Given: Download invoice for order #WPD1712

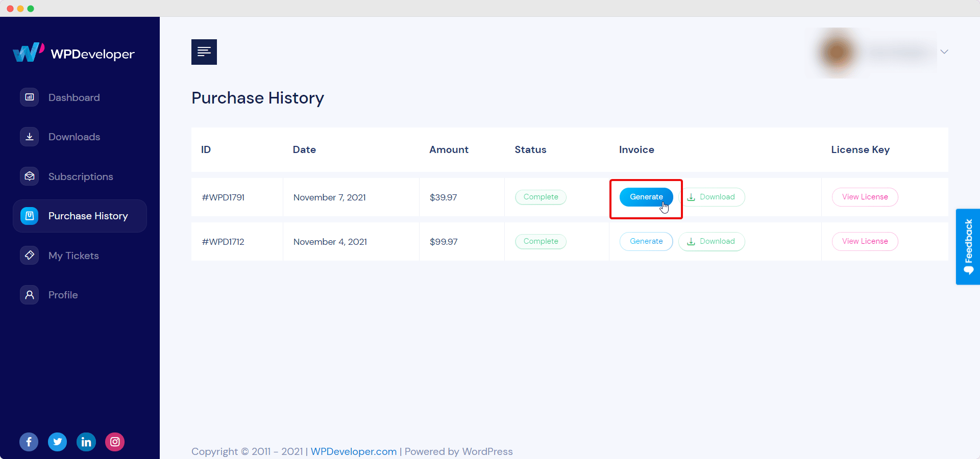Looking at the screenshot, I should pos(712,241).
